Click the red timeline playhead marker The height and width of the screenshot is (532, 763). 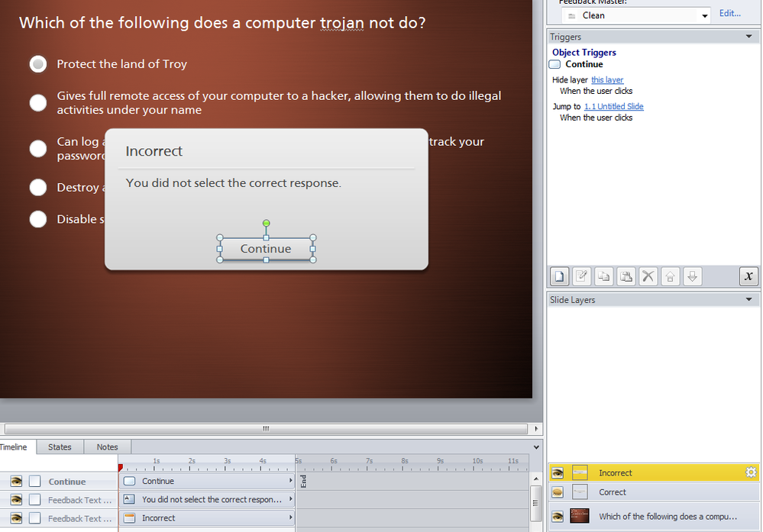(x=120, y=467)
